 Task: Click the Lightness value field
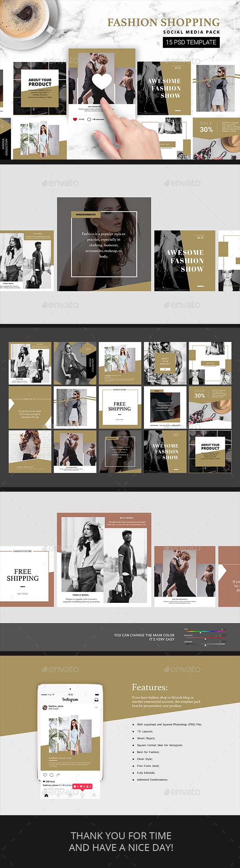pyautogui.click(x=223, y=641)
